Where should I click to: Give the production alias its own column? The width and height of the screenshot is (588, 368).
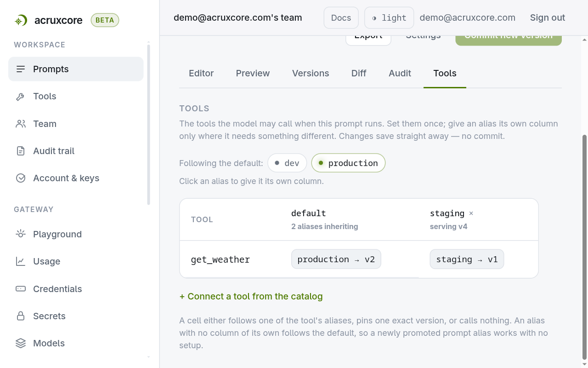pos(348,163)
